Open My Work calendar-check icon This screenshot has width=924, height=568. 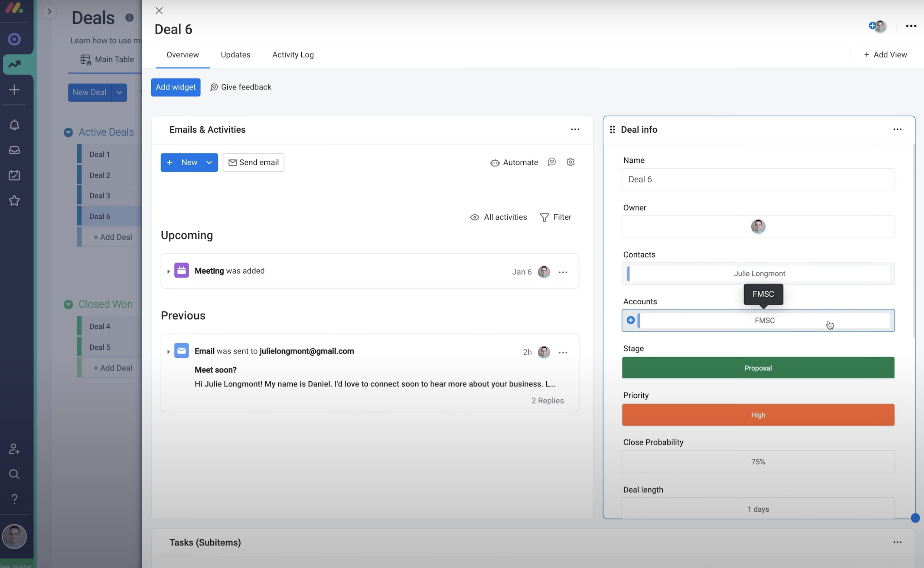[x=14, y=175]
